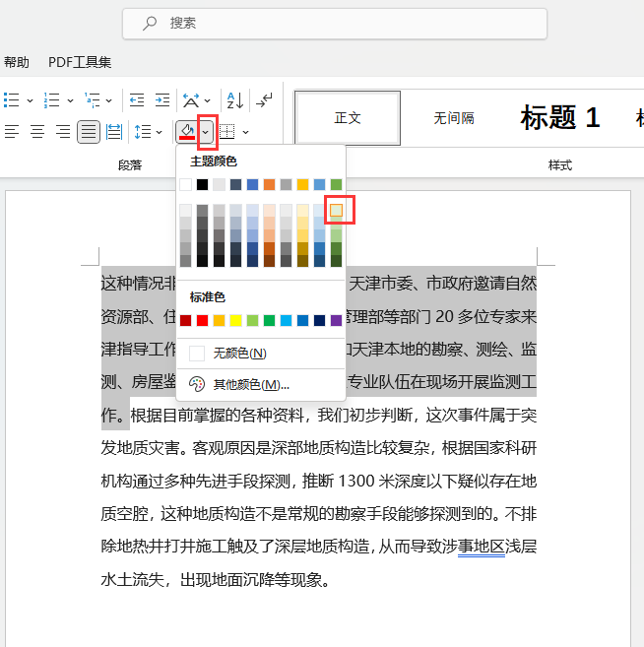This screenshot has height=647, width=644.
Task: Open bullet list style dropdown arrow
Action: pyautogui.click(x=30, y=100)
